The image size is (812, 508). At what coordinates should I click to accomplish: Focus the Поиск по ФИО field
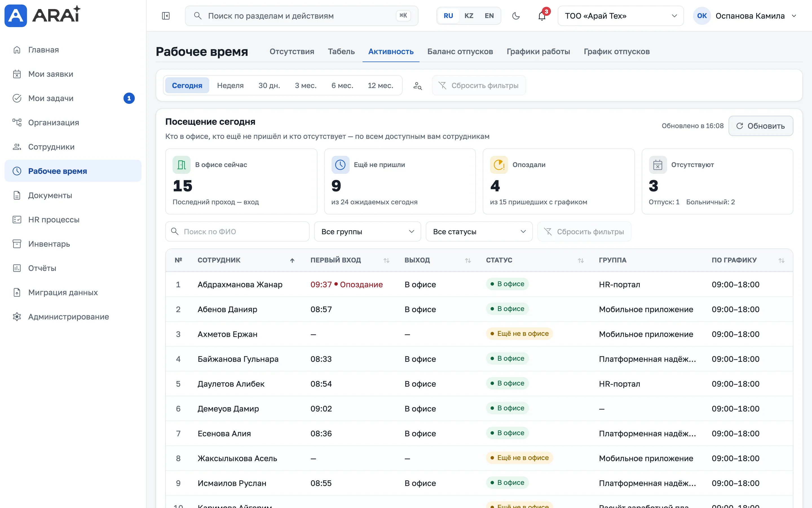[237, 231]
